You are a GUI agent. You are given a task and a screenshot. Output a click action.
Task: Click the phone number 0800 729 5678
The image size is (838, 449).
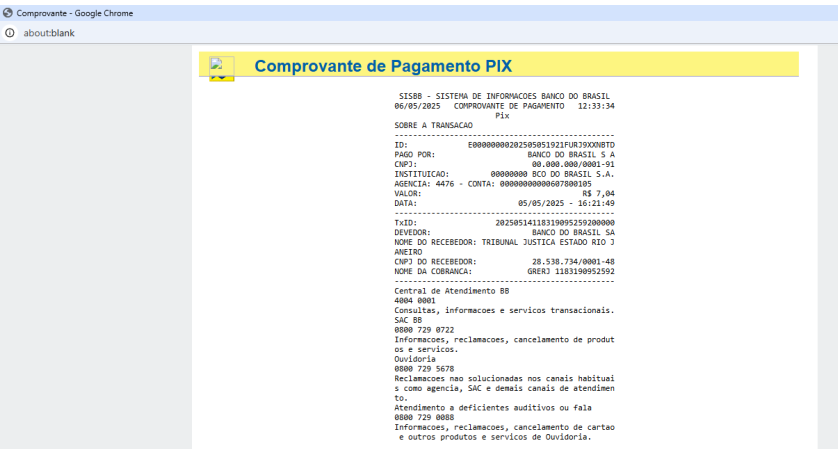point(424,369)
